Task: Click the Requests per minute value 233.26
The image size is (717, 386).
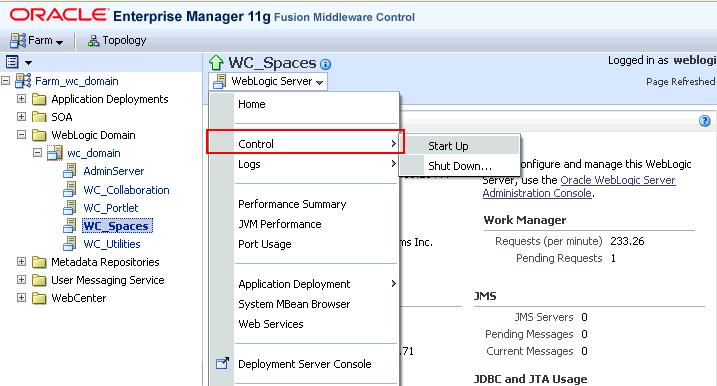Action: (627, 241)
